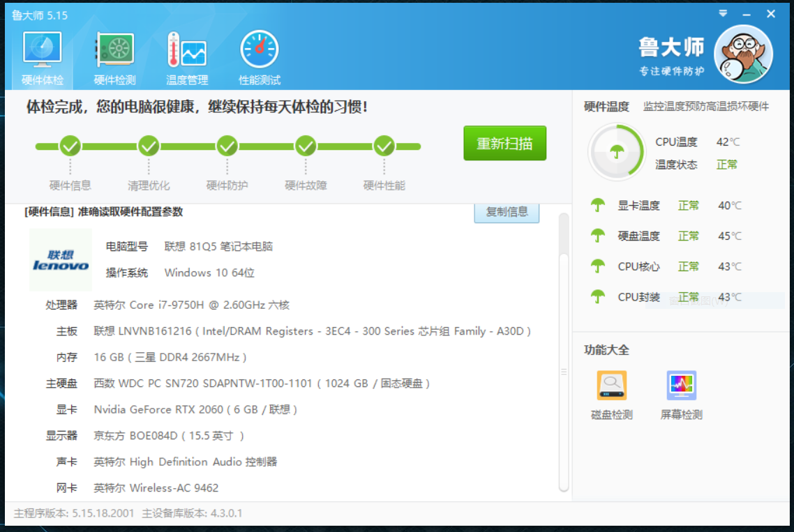The image size is (794, 532).
Task: Click the 鲁大师 mascot avatar
Action: pos(743,54)
